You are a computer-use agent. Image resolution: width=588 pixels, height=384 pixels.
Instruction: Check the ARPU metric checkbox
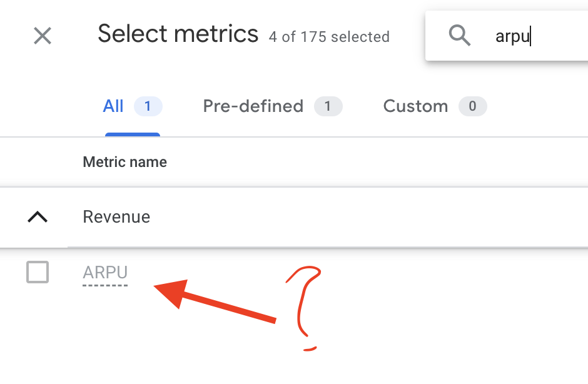coord(38,272)
